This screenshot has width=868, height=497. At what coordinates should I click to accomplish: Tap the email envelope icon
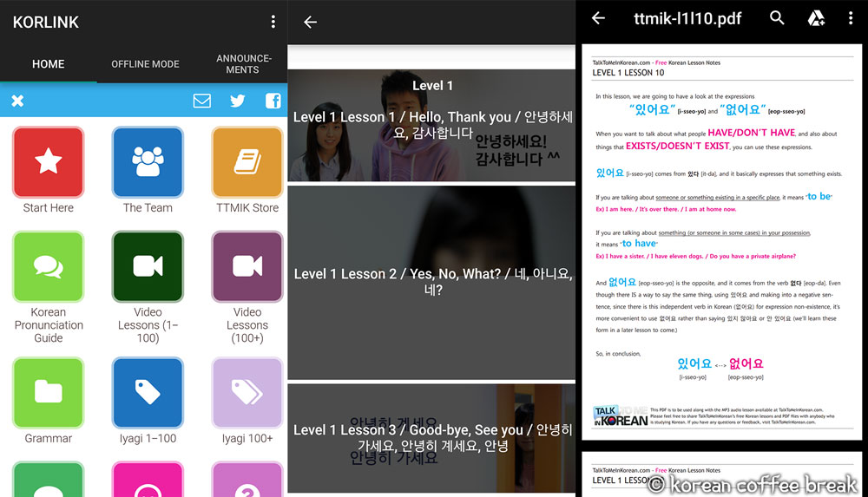[x=202, y=101]
